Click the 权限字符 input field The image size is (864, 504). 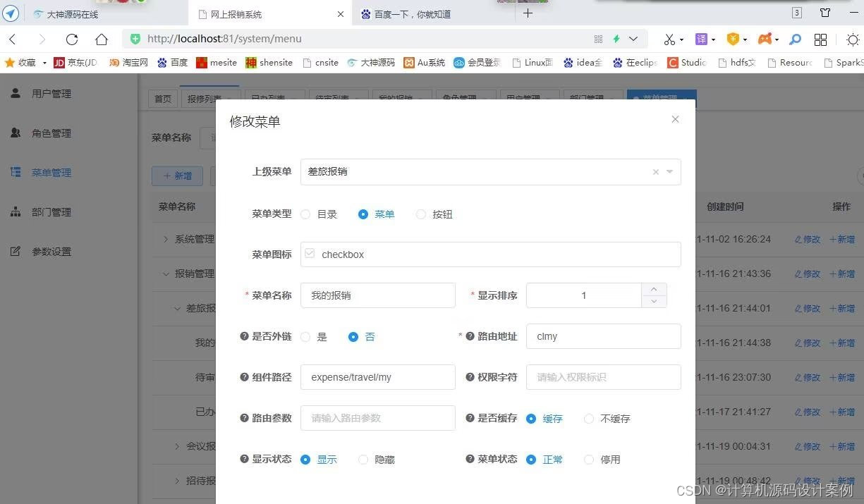tap(604, 377)
